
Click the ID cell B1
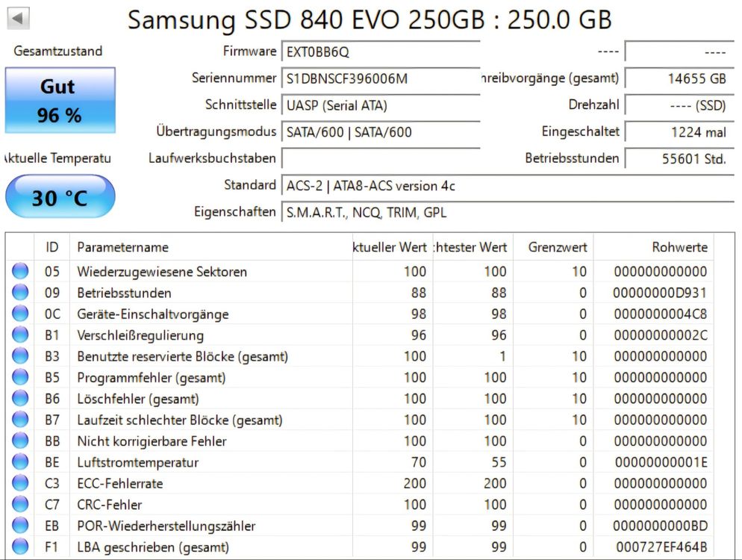(x=52, y=335)
